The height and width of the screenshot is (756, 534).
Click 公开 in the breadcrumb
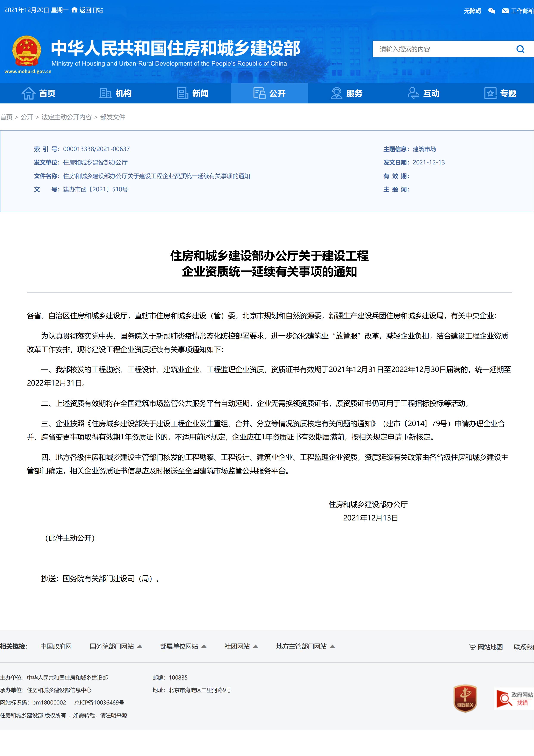point(27,117)
